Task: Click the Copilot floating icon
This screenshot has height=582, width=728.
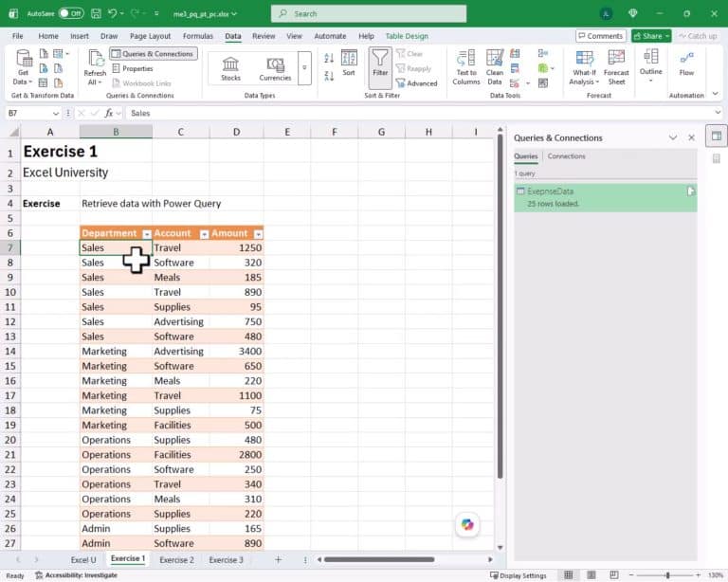Action: tap(467, 524)
